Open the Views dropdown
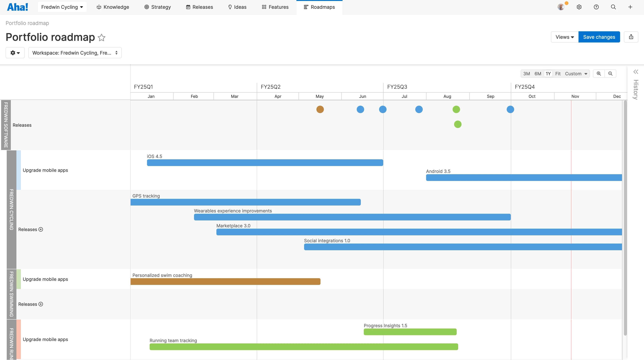The image size is (644, 360). [564, 37]
